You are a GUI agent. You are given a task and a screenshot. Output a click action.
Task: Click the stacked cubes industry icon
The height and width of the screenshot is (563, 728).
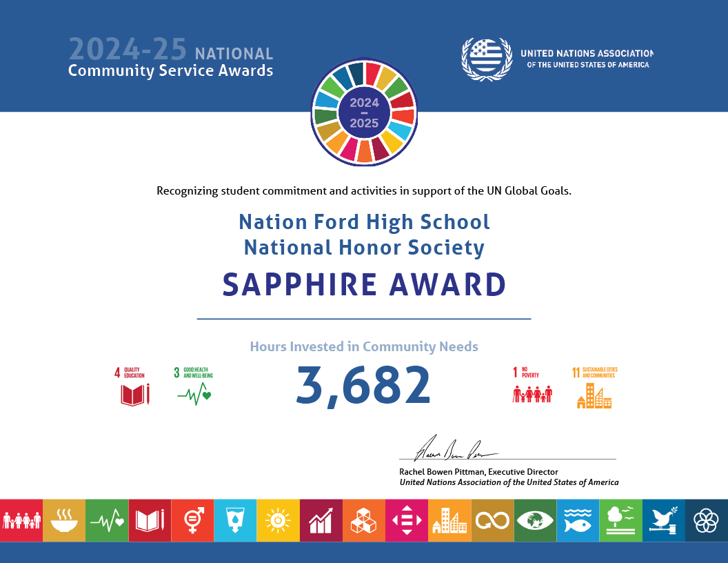pos(364,520)
